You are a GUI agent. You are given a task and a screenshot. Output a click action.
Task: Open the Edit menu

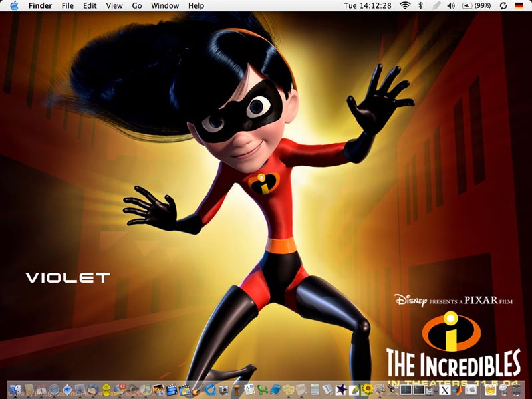coord(90,6)
